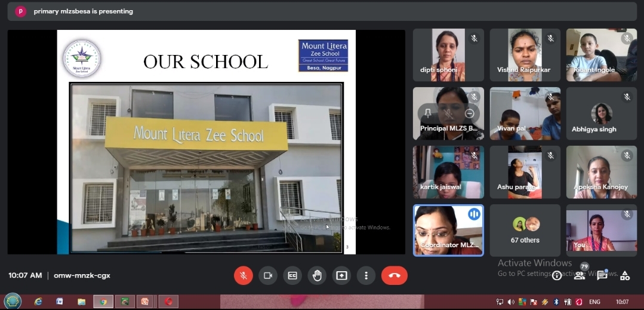Open File Explorer from the taskbar
This screenshot has width=644, height=310.
pos(81,302)
